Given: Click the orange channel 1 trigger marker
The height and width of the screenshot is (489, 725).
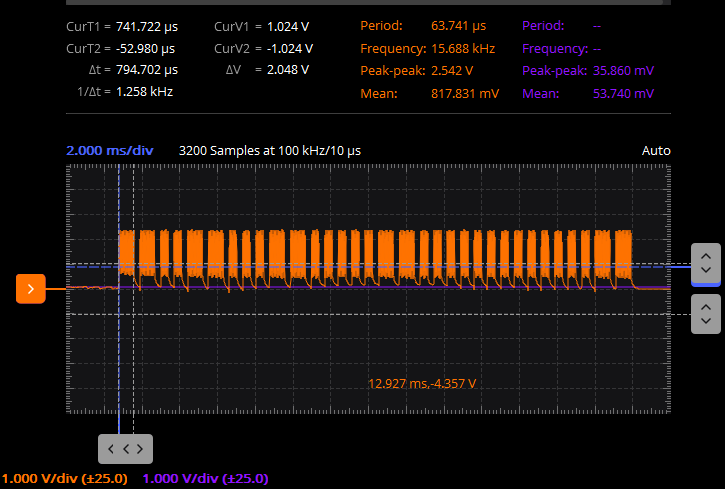Looking at the screenshot, I should pos(31,289).
